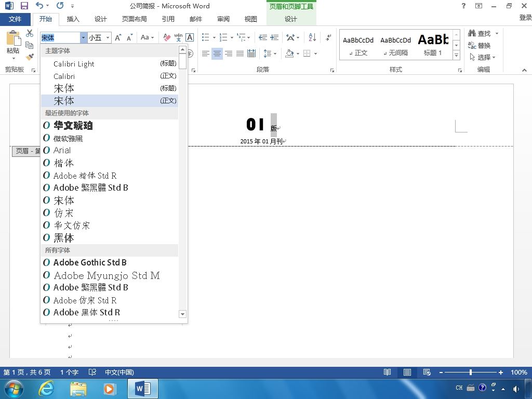Image resolution: width=532 pixels, height=399 pixels.
Task: Select the Format Painter brush
Action: click(30, 57)
